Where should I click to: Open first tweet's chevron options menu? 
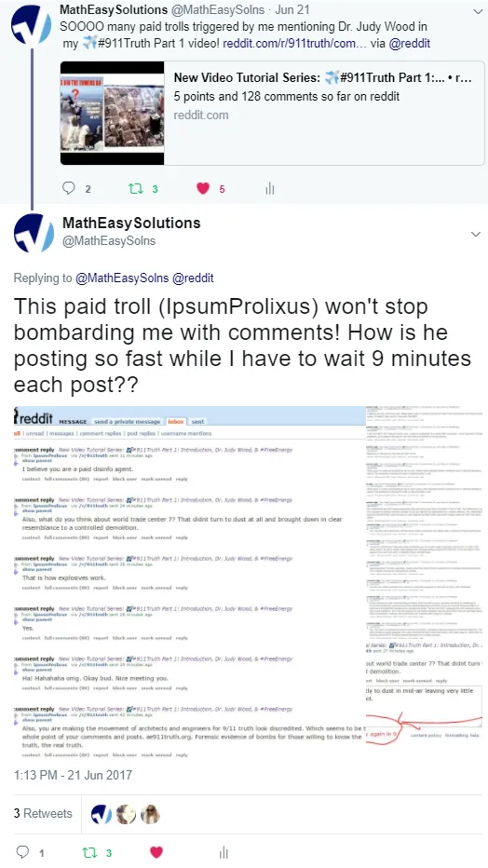(x=478, y=11)
